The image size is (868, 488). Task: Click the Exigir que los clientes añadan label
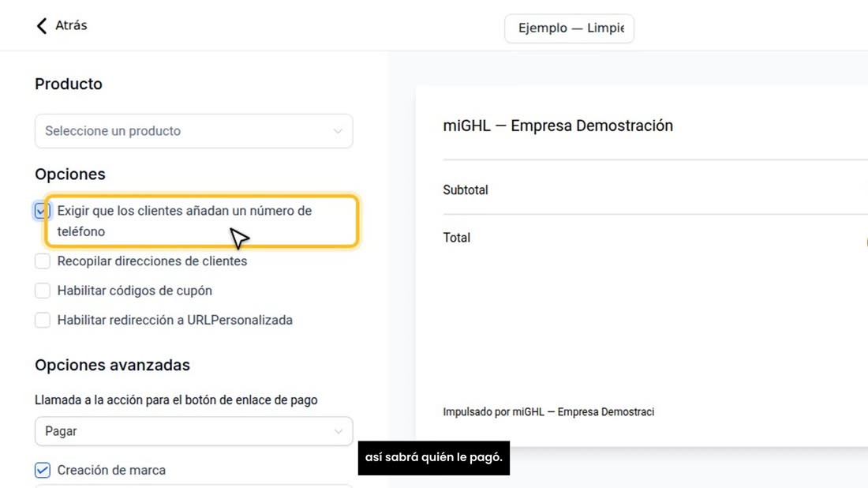tap(185, 221)
